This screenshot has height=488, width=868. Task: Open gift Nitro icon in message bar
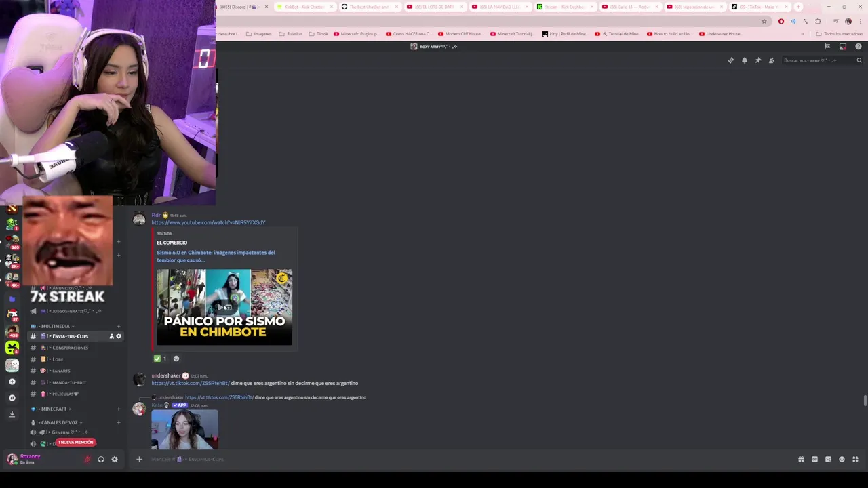tap(801, 459)
